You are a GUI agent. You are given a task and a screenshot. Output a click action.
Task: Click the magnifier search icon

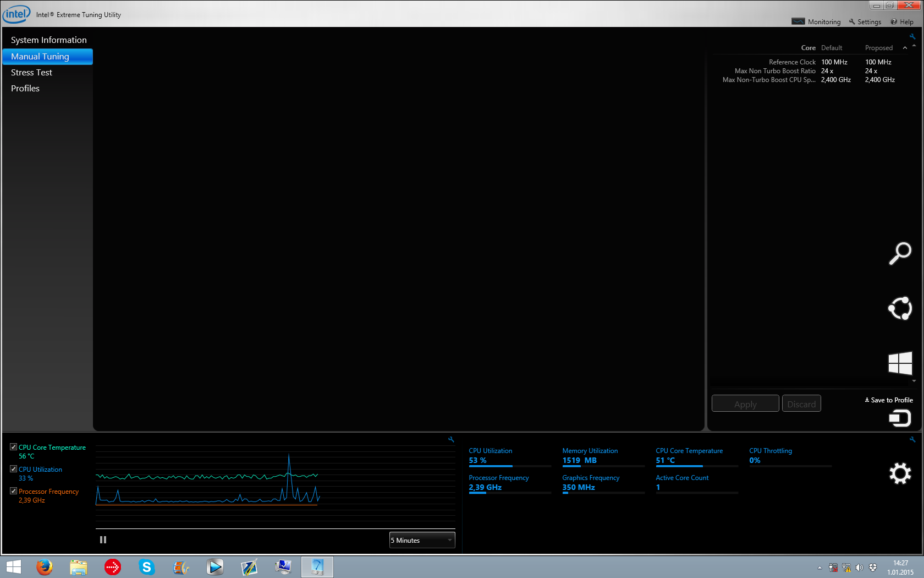[x=900, y=253]
